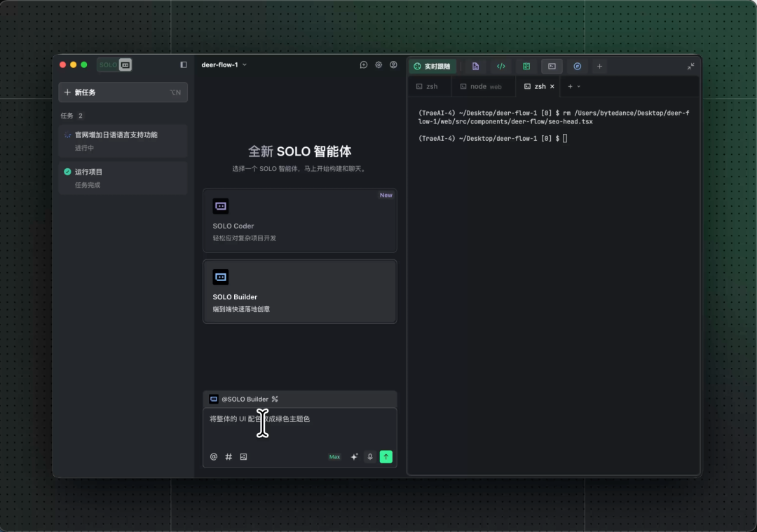Open the user account icon
Screen dimensions: 757x532
(393, 64)
